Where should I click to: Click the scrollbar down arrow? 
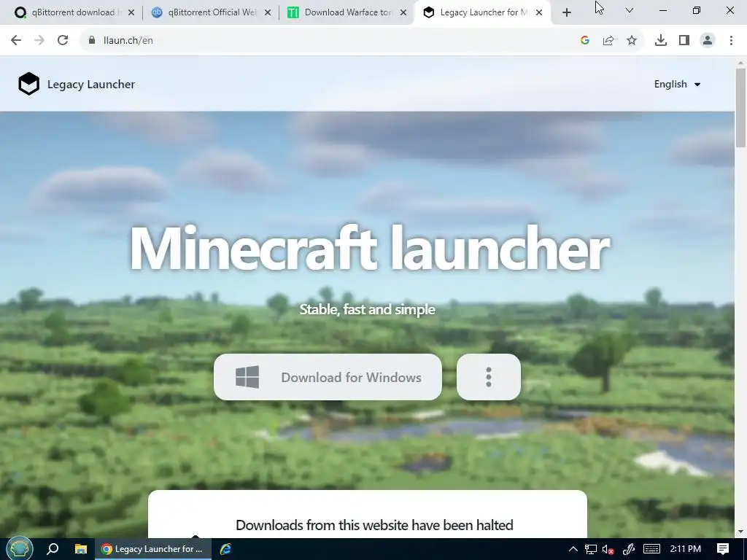click(740, 532)
